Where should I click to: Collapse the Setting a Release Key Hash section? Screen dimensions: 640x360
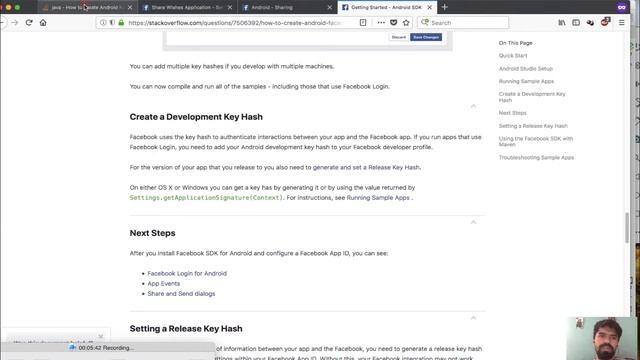(x=473, y=318)
